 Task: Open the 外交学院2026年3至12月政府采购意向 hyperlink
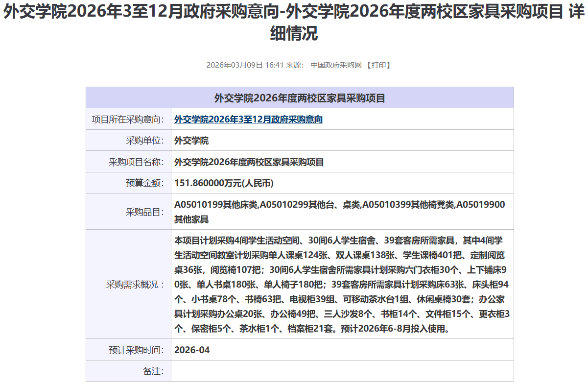248,120
